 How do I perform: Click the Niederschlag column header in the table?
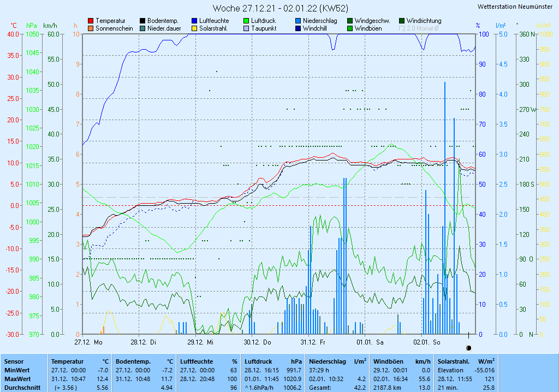pos(328,361)
